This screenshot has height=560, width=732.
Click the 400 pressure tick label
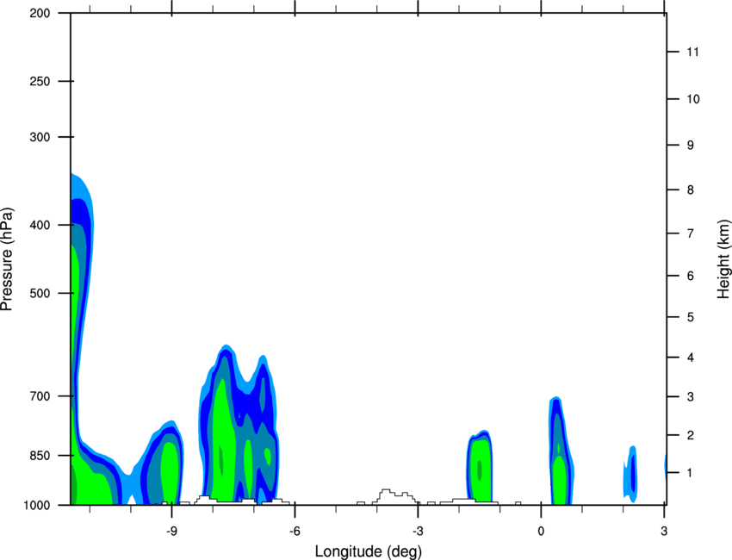pyautogui.click(x=40, y=225)
